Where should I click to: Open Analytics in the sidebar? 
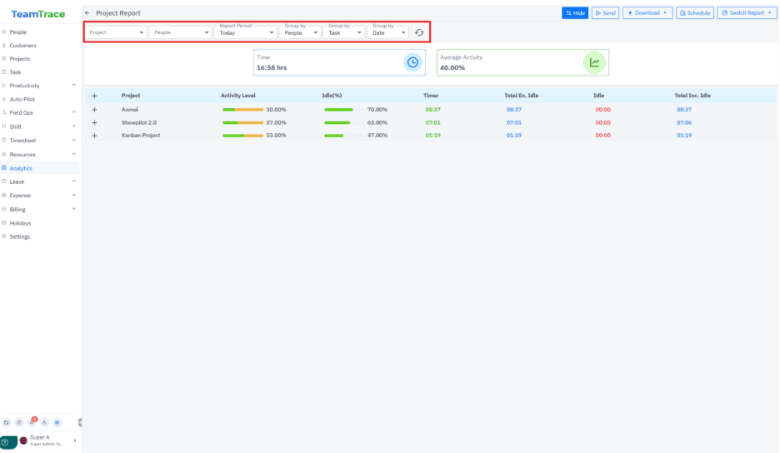[x=22, y=168]
